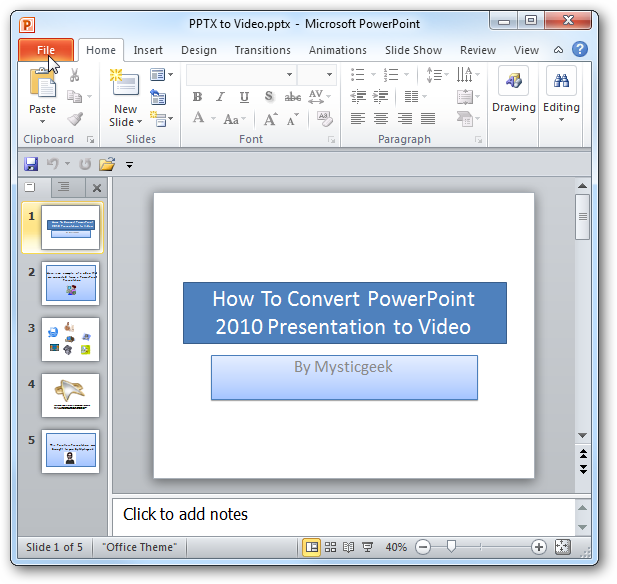
Task: Toggle Bold formatting
Action: [197, 96]
